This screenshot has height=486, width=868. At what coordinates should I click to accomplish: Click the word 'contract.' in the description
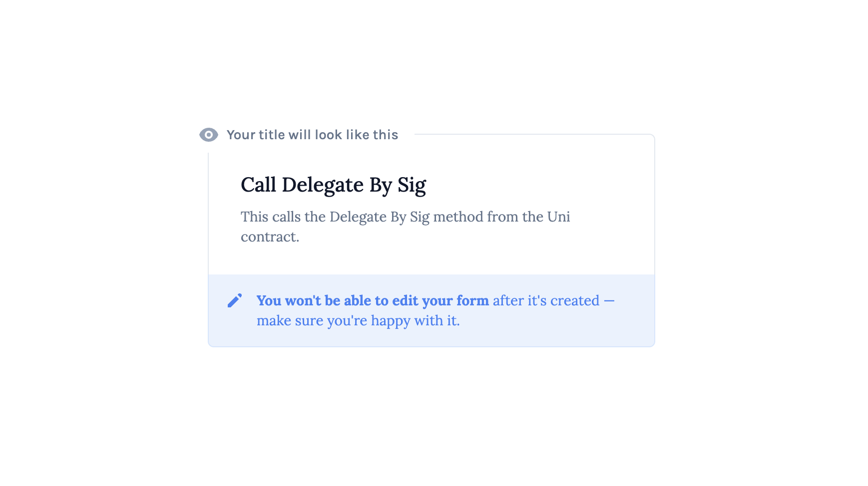pyautogui.click(x=270, y=237)
